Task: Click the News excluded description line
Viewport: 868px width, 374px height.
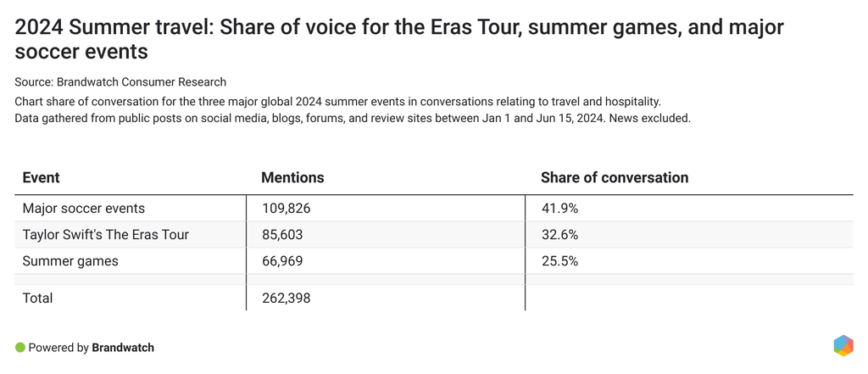Action: point(353,118)
